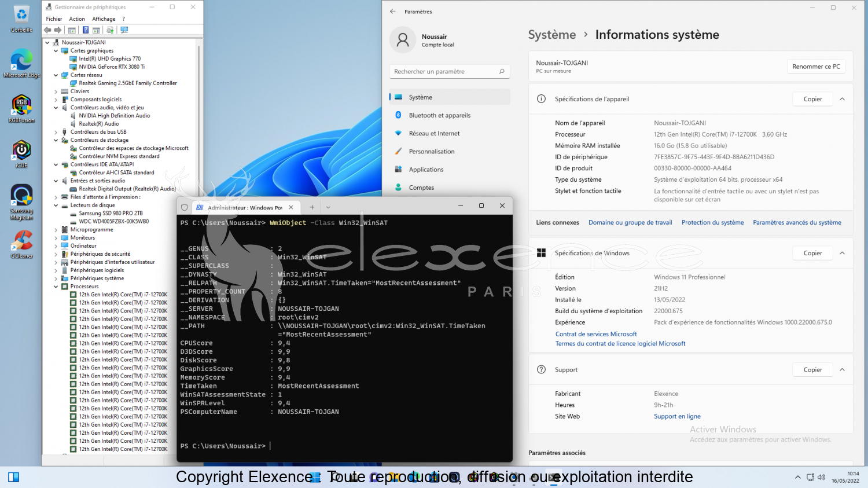Open the Contrat de services Microsoft link
868x488 pixels.
click(596, 334)
